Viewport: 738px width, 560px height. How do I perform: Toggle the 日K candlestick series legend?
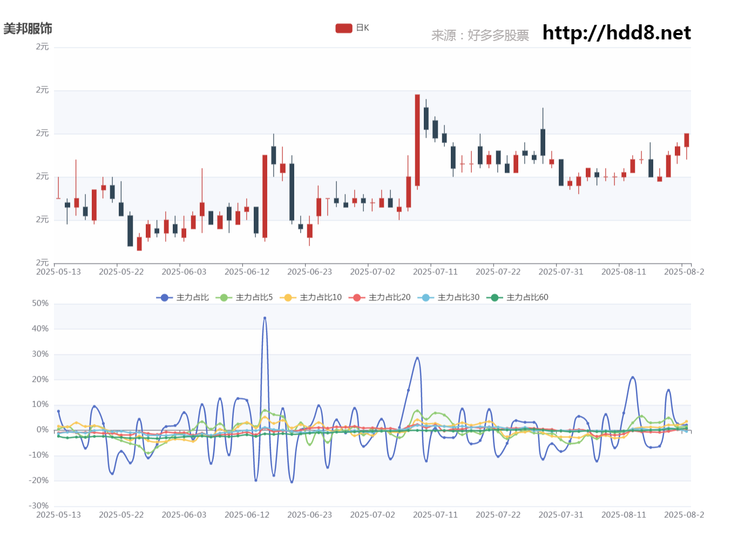[352, 28]
